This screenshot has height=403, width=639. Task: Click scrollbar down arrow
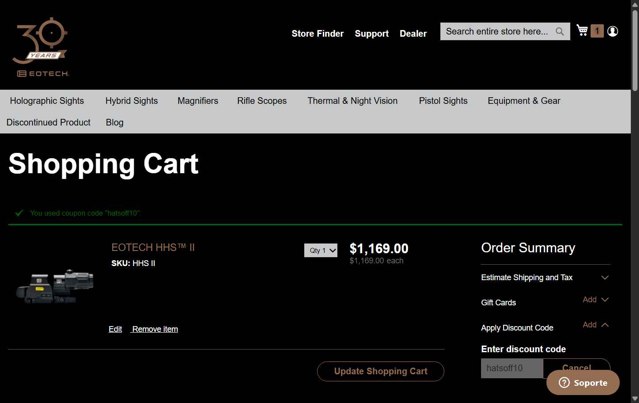tap(635, 399)
